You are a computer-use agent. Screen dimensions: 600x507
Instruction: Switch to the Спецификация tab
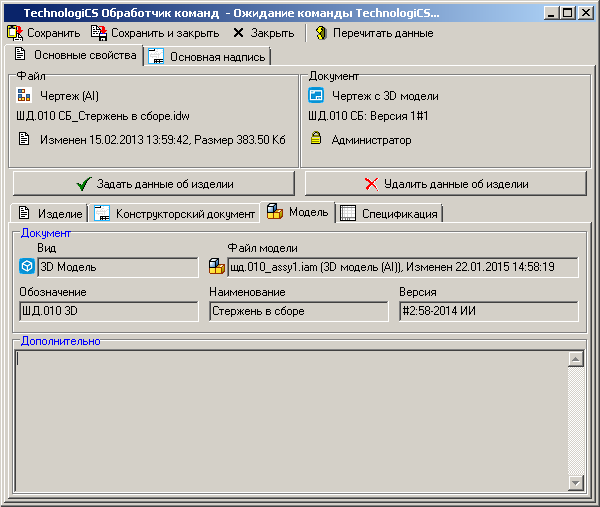point(390,213)
